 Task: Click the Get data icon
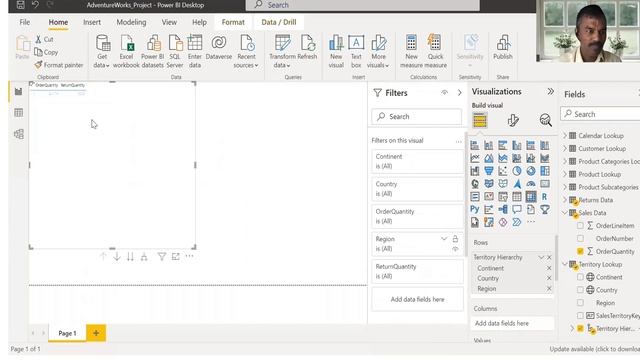click(x=102, y=43)
